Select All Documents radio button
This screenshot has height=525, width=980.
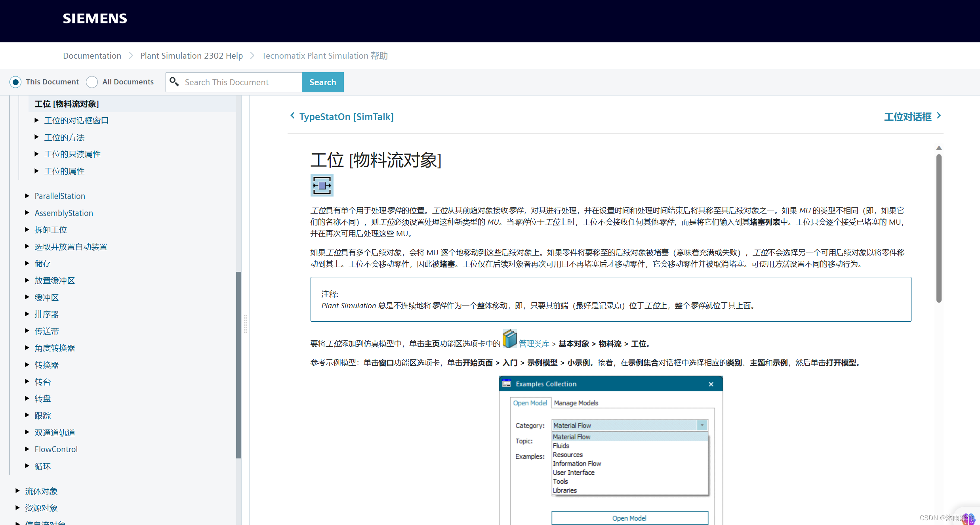[93, 82]
